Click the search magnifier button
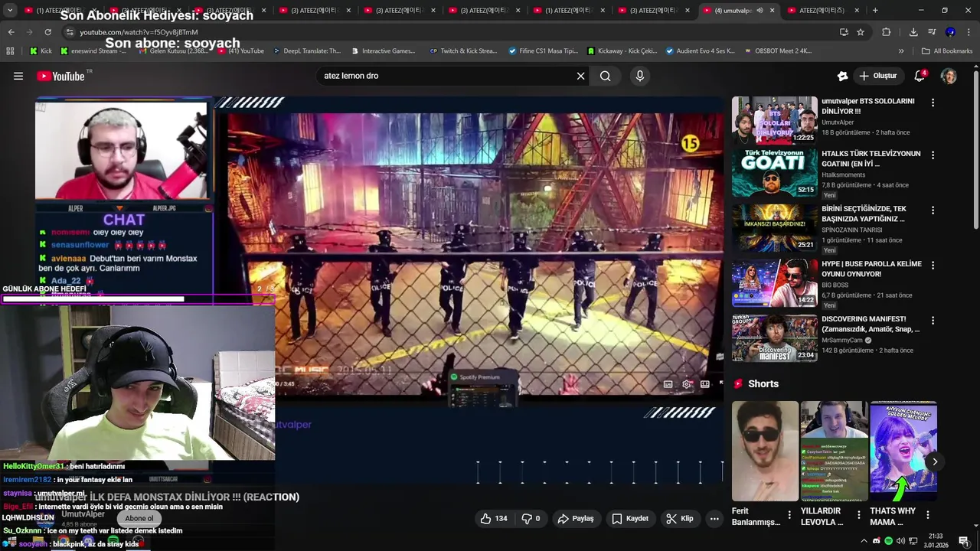 coord(606,76)
